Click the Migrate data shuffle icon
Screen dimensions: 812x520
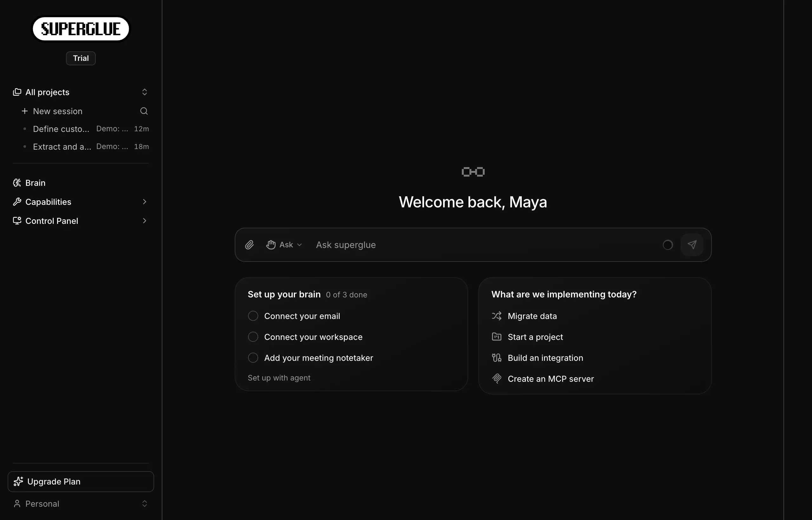(x=496, y=316)
